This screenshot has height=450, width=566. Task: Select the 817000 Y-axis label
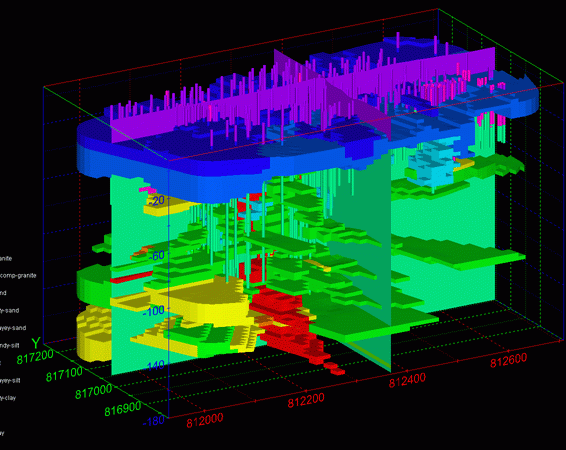pyautogui.click(x=93, y=391)
